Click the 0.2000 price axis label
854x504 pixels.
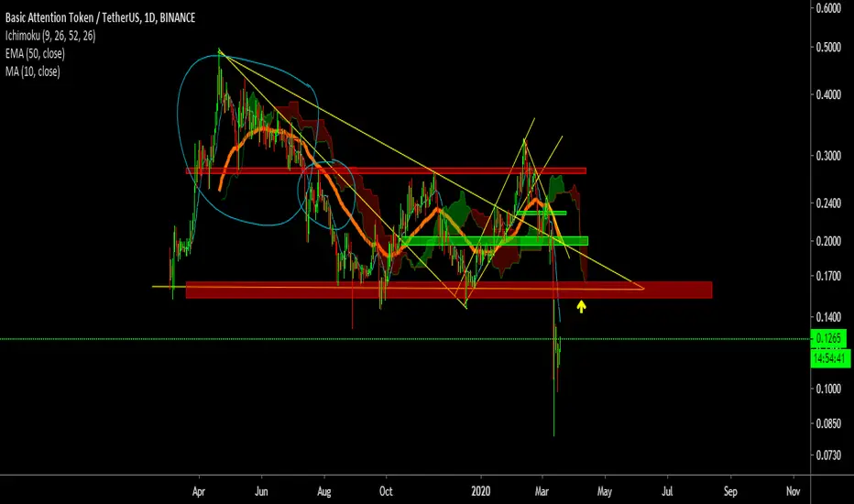point(828,241)
